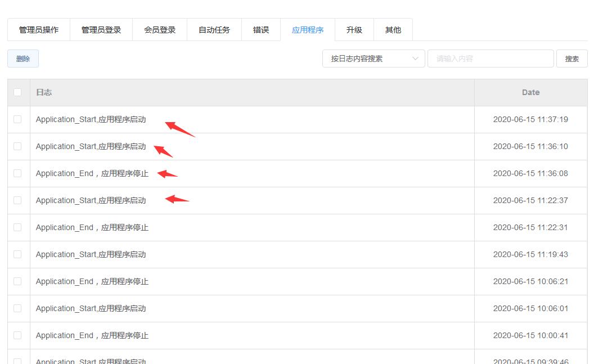Viewport: 594px width, 364px height.
Task: Switch to the 管理员登录 tab
Action: click(x=101, y=30)
